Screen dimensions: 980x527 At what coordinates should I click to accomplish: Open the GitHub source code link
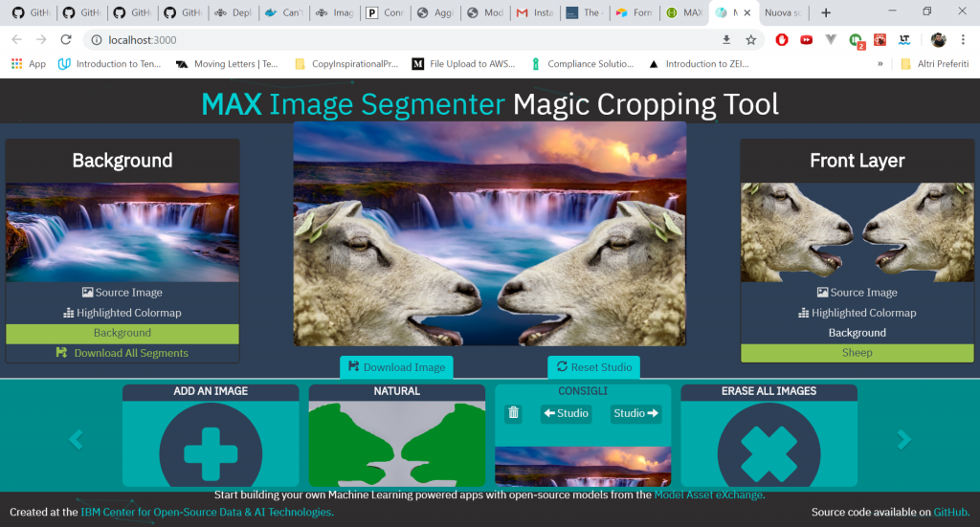click(x=950, y=512)
